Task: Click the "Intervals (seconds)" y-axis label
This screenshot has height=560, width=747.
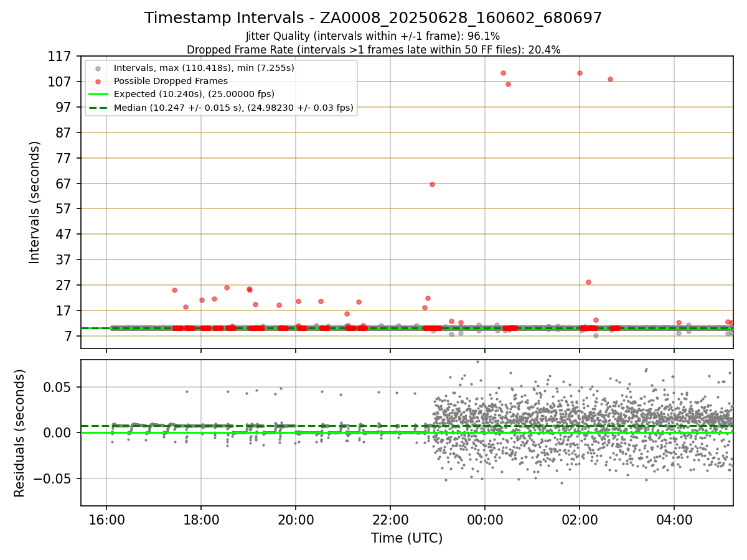Action: click(x=35, y=202)
